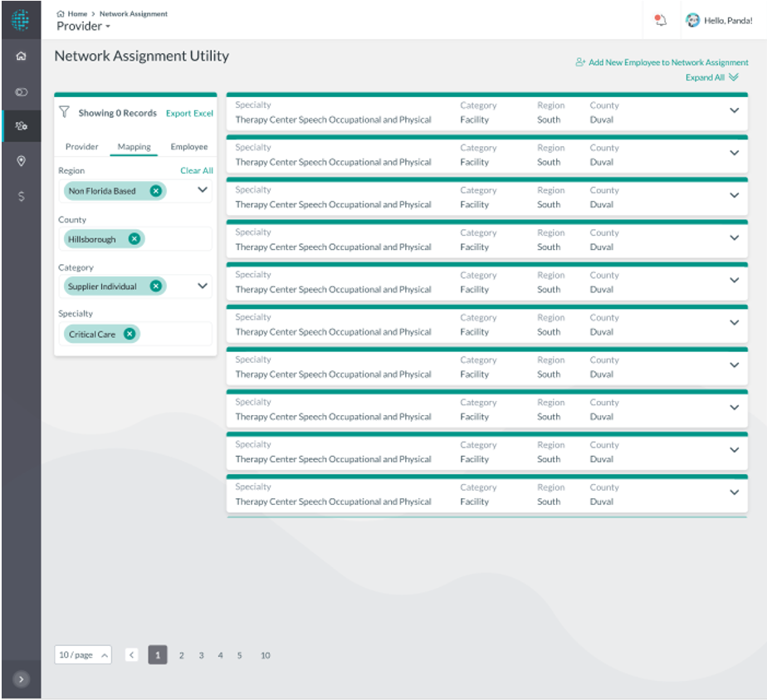
Task: Click the Network Assignment Utility heading
Action: 142,56
